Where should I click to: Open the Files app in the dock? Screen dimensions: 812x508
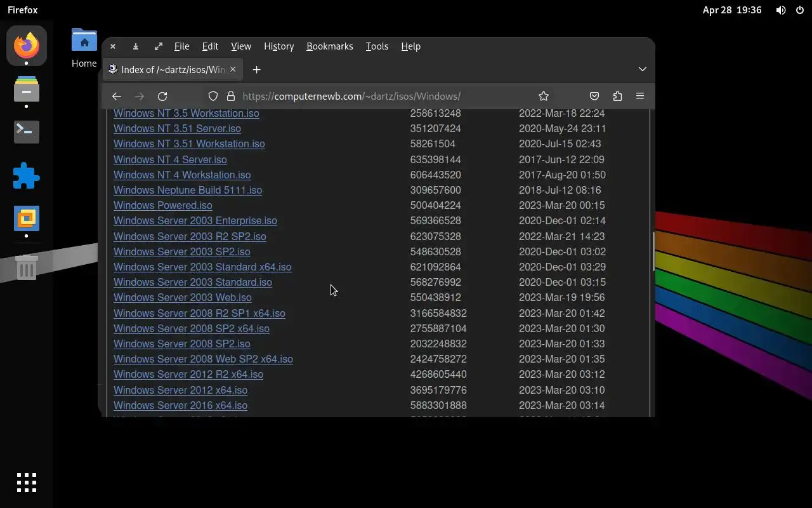click(27, 89)
